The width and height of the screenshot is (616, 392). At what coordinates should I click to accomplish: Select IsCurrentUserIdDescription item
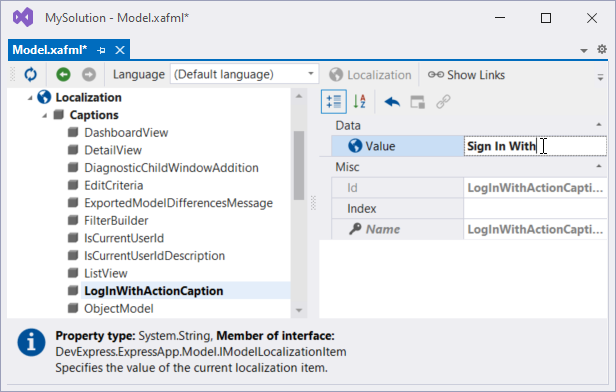(154, 256)
